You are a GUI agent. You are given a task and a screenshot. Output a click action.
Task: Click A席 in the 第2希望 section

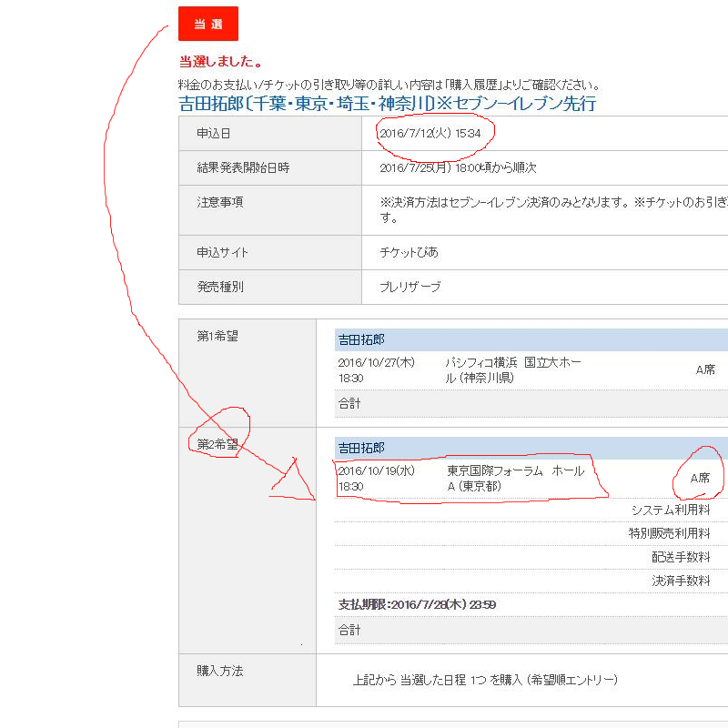coord(699,478)
